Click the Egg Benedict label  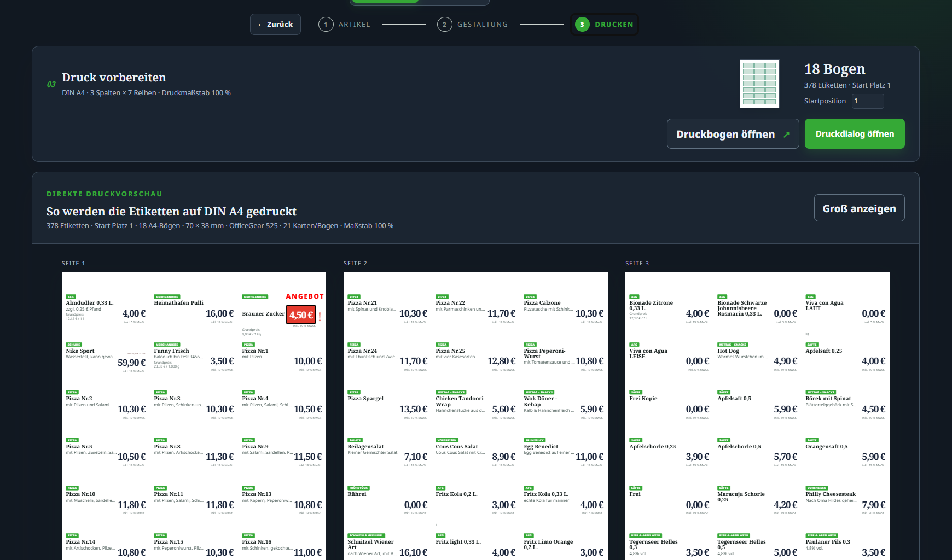point(541,446)
